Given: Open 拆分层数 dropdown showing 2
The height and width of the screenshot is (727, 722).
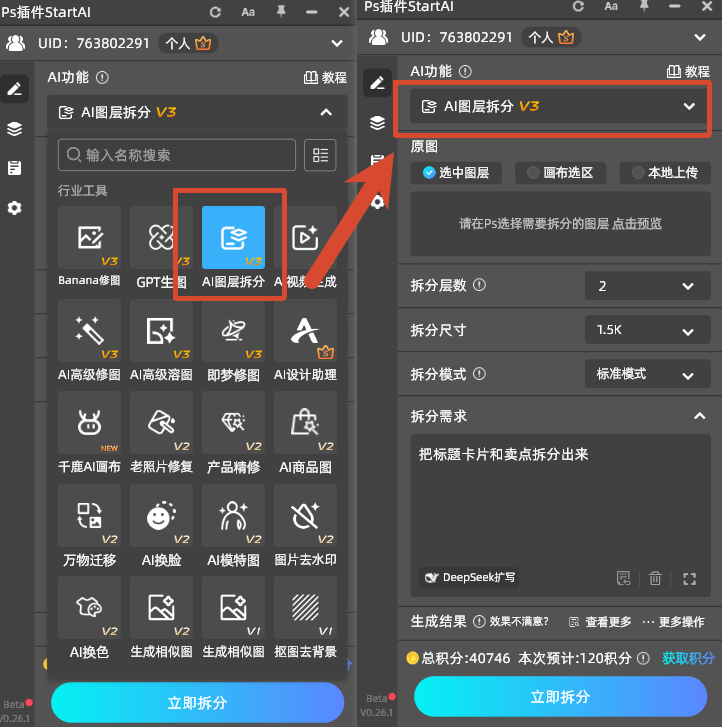Looking at the screenshot, I should coord(647,286).
